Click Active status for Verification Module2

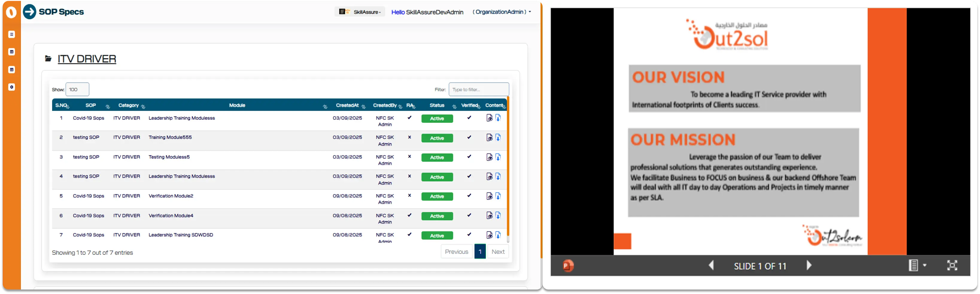click(x=437, y=197)
